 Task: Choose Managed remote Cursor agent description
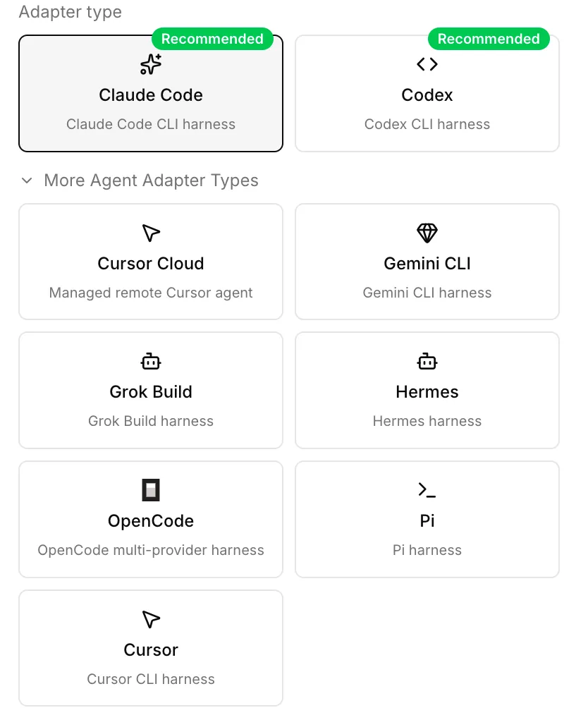(x=151, y=293)
